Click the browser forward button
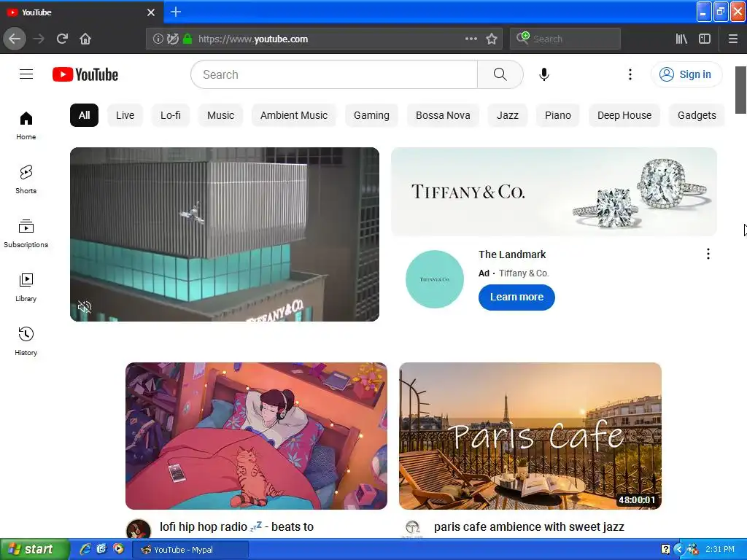Viewport: 747px width, 560px height. tap(39, 39)
